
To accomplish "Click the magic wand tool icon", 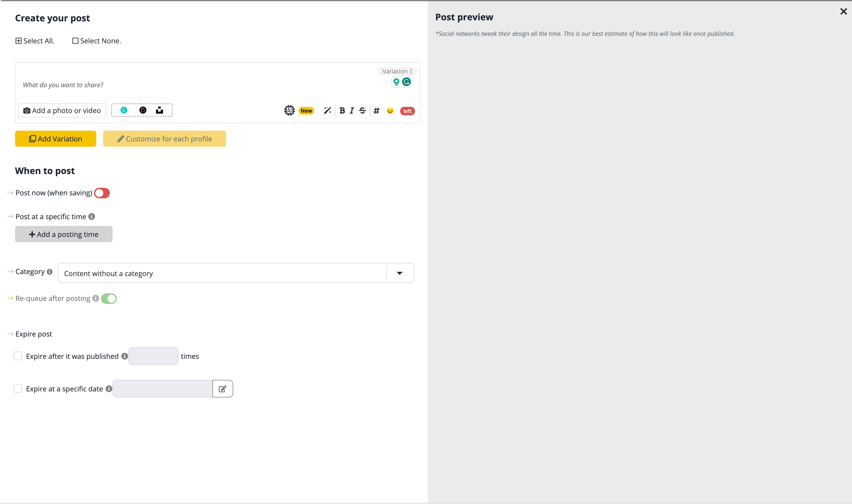I will 327,110.
